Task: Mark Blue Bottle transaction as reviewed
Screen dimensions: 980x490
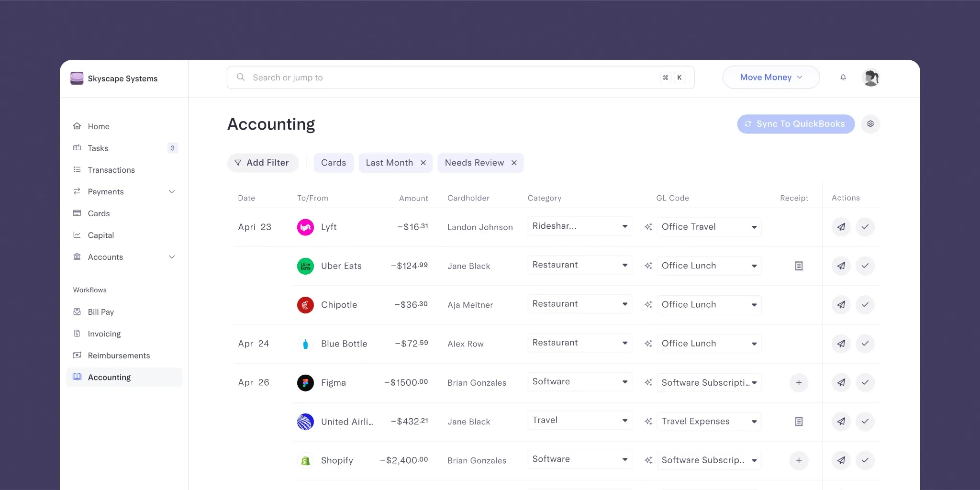Action: click(865, 344)
